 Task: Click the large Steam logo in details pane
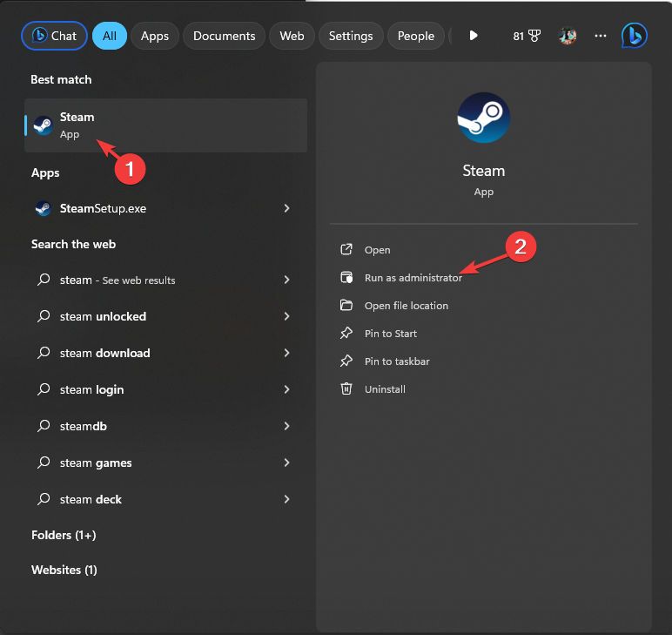[x=483, y=118]
